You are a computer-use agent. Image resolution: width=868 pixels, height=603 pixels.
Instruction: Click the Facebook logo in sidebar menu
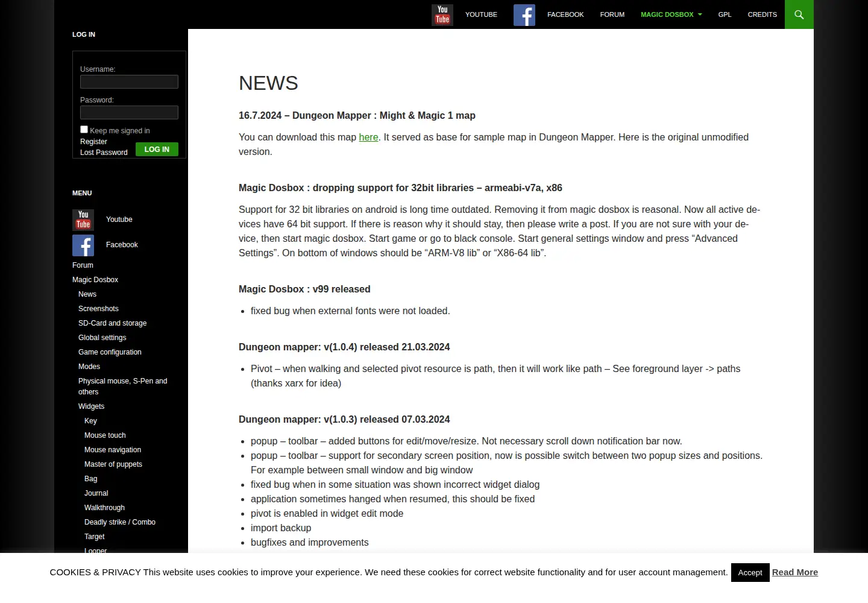pos(83,245)
